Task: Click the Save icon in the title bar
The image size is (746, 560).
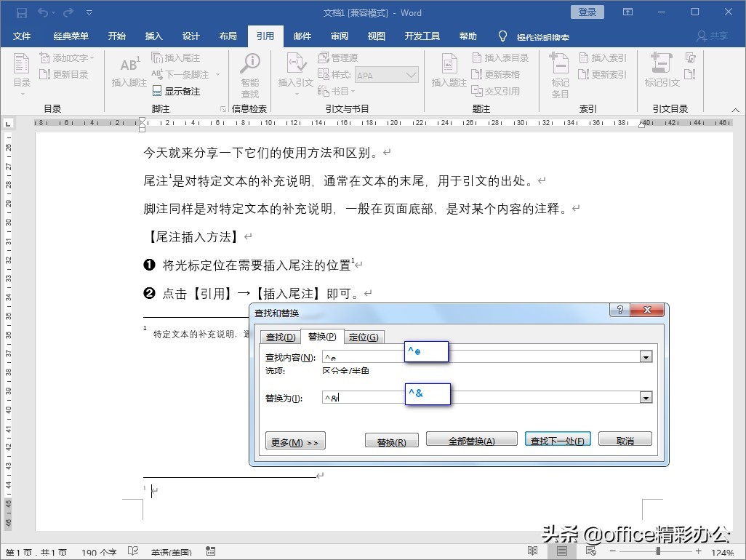Action: (21, 12)
